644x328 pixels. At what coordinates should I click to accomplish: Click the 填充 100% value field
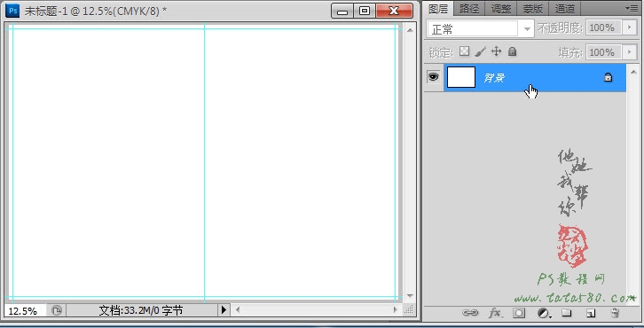click(x=603, y=52)
